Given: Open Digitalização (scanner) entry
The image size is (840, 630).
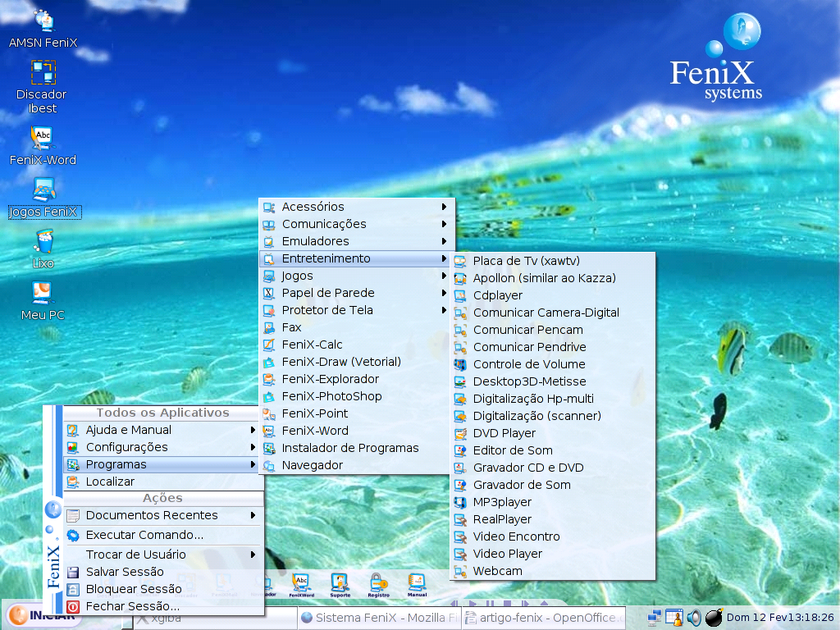Looking at the screenshot, I should tap(552, 416).
